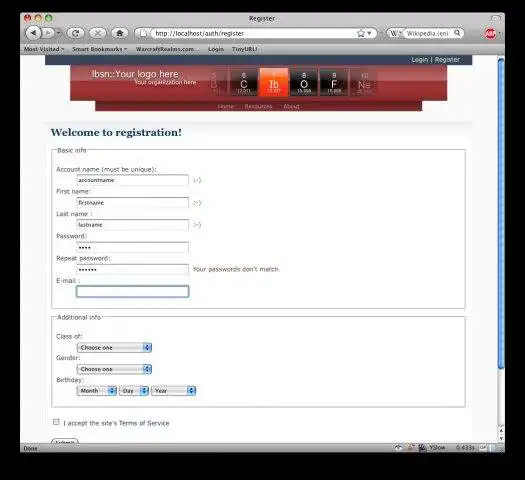
Task: Click the O oxygen element tile
Action: (x=304, y=82)
